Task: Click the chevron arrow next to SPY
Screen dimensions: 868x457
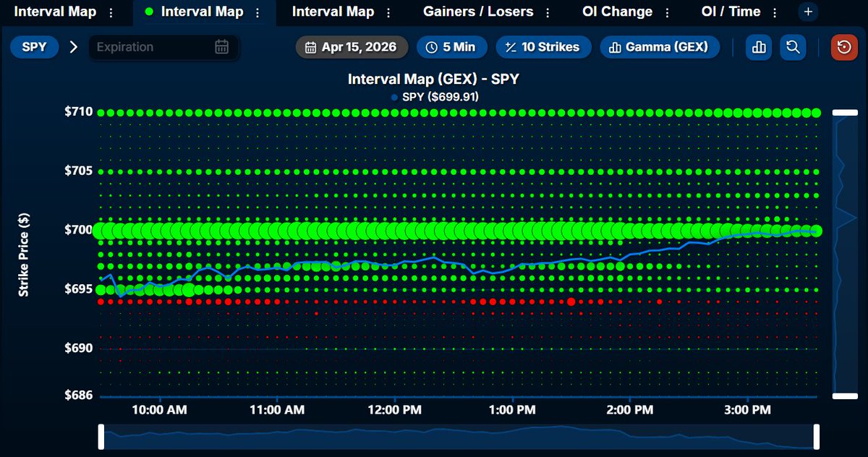Action: point(73,47)
